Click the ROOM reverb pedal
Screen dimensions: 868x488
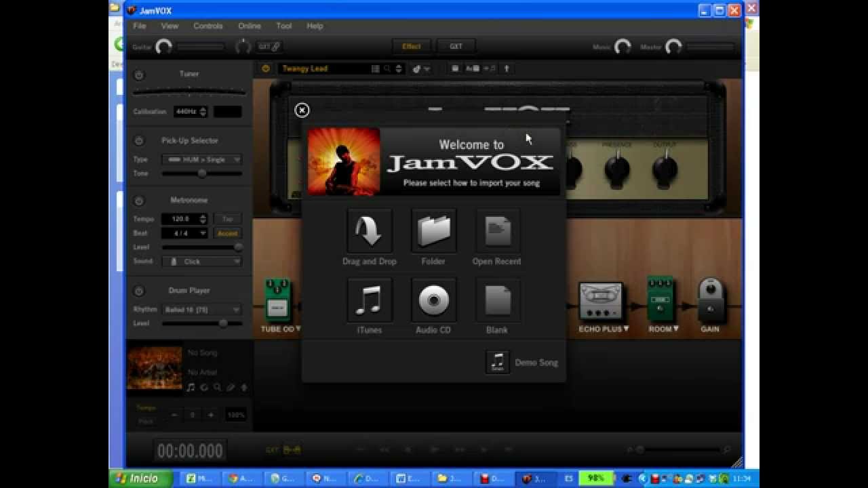660,299
